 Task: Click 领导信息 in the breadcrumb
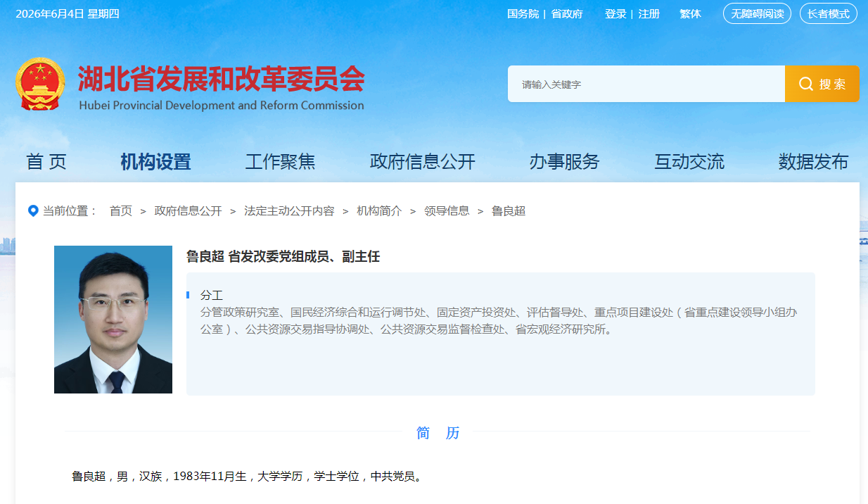point(447,210)
